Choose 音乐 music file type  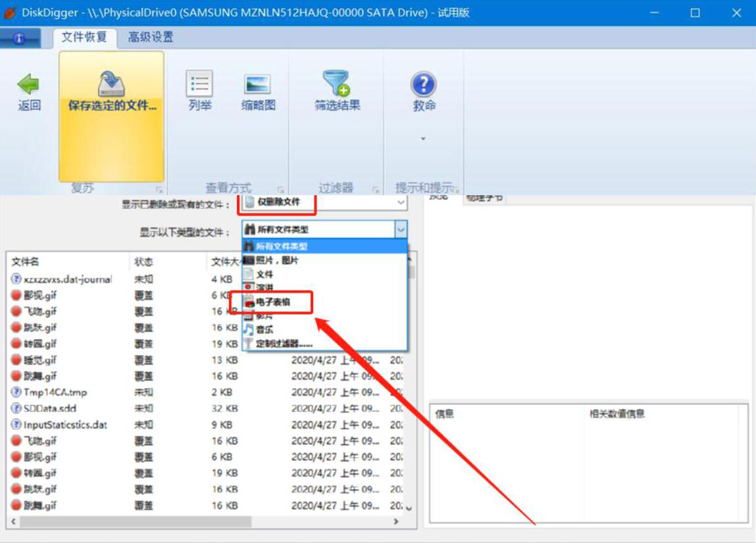pyautogui.click(x=324, y=329)
